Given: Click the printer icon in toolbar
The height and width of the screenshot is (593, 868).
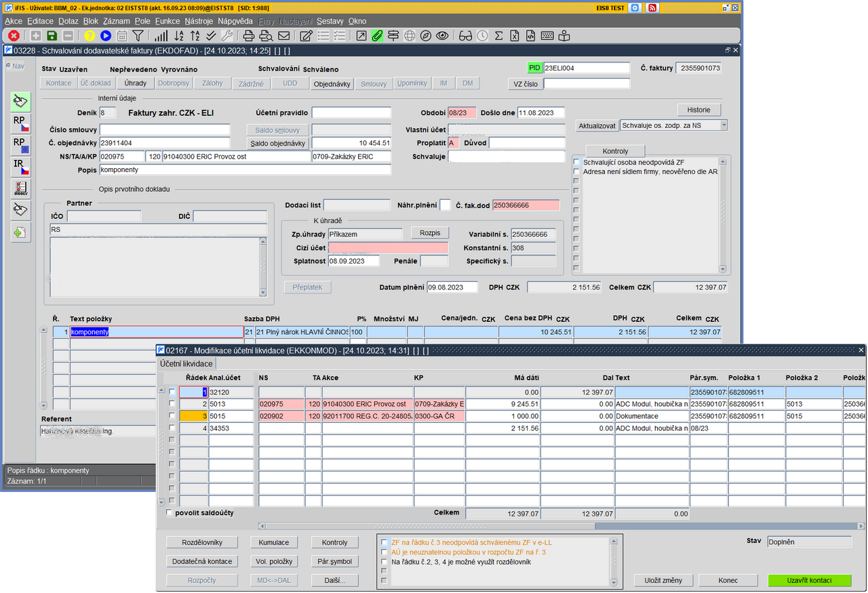Looking at the screenshot, I should (249, 36).
